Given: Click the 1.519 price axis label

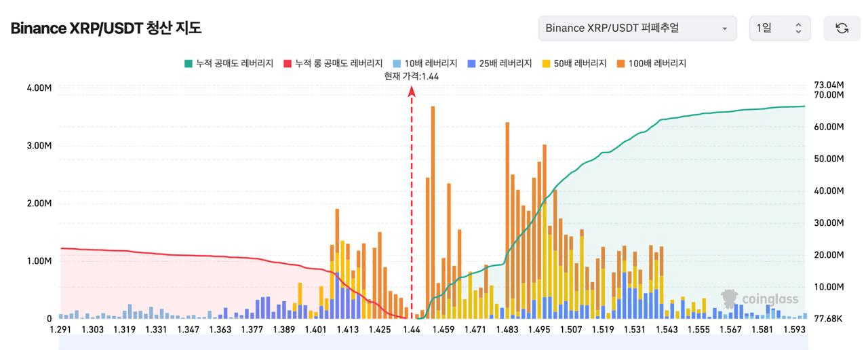Looking at the screenshot, I should (x=602, y=330).
